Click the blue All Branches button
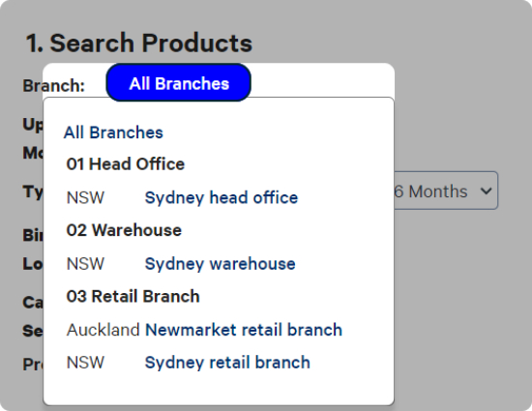The image size is (532, 411). pos(179,82)
